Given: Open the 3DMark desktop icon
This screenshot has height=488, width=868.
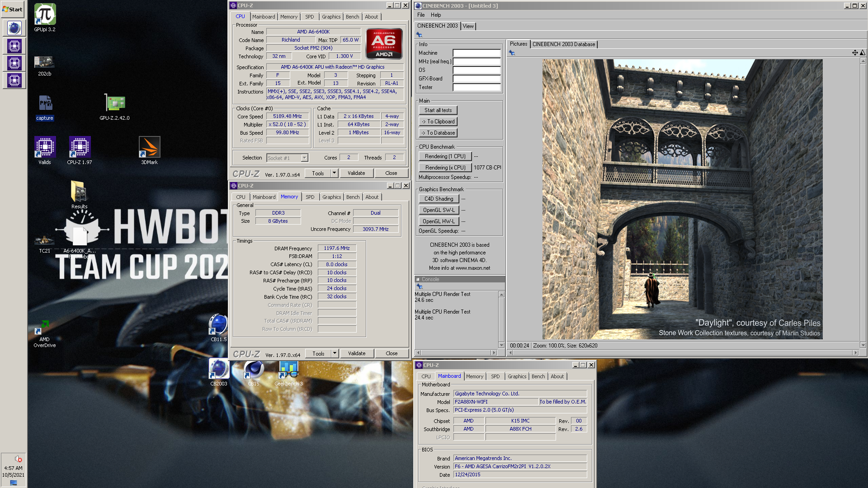Looking at the screenshot, I should (149, 150).
